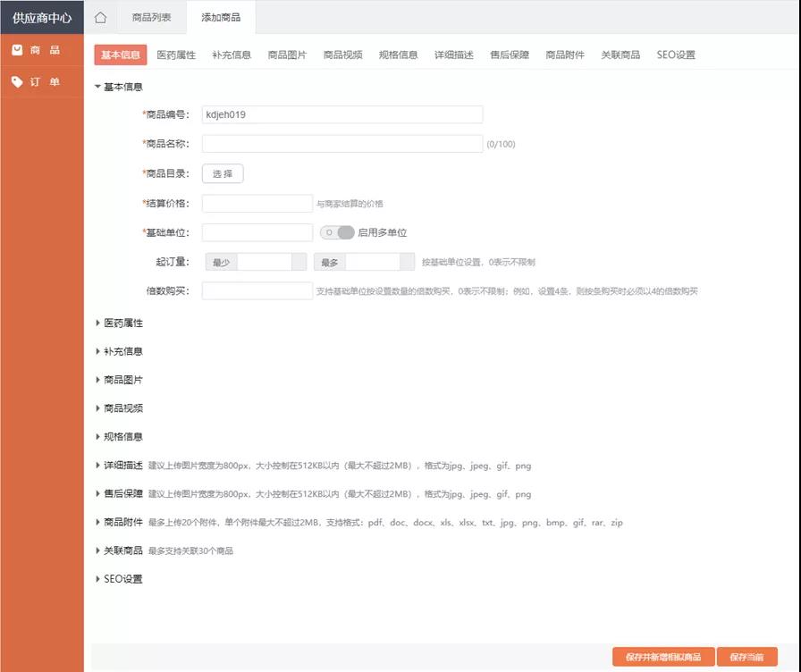Focus the 结算价格 input field
The image size is (801, 672).
point(257,203)
